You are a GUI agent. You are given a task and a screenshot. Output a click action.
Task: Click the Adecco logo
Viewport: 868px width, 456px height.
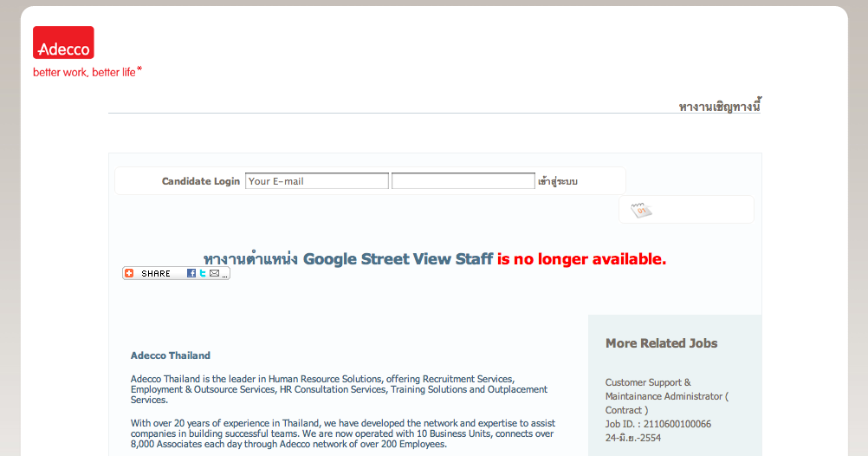63,42
